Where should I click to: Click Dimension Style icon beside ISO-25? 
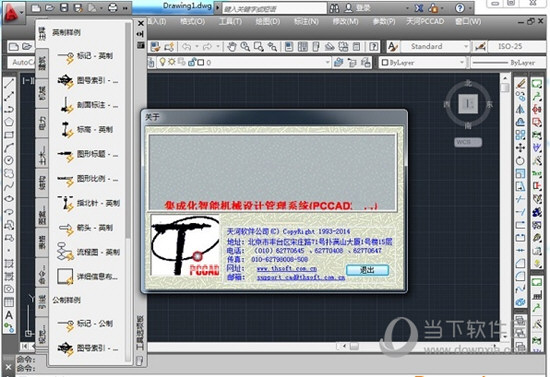480,46
